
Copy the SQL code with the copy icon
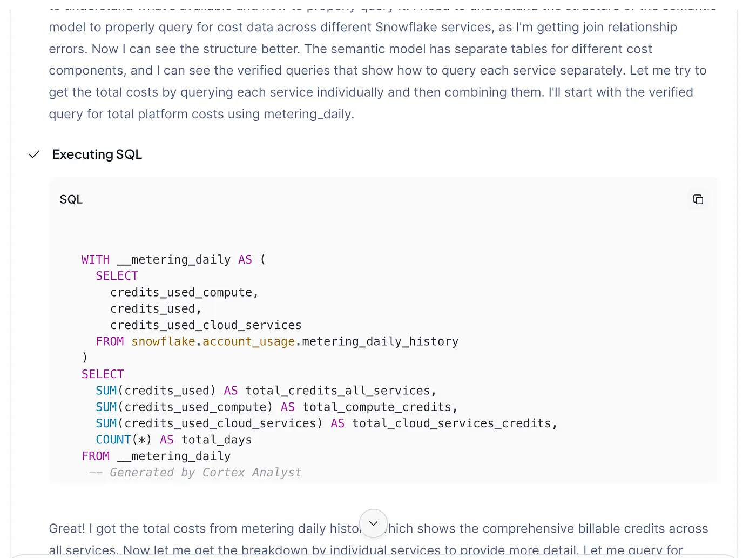(x=698, y=199)
